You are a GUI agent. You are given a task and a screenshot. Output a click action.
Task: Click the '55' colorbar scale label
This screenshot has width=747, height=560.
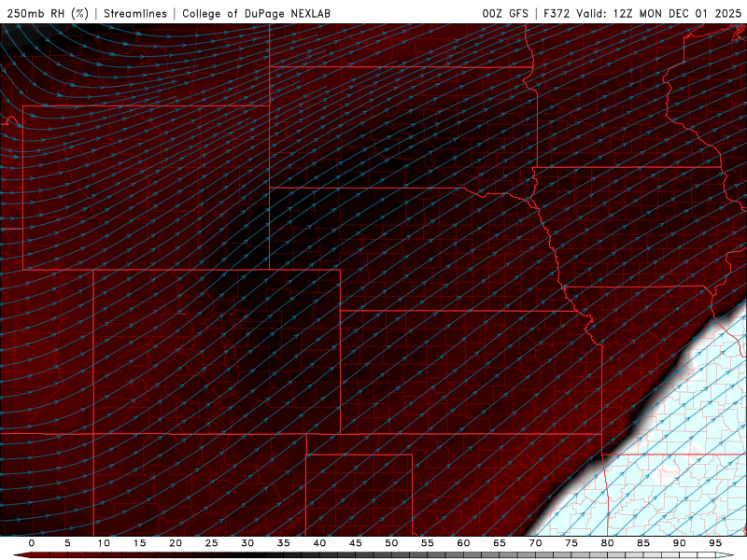(x=427, y=543)
